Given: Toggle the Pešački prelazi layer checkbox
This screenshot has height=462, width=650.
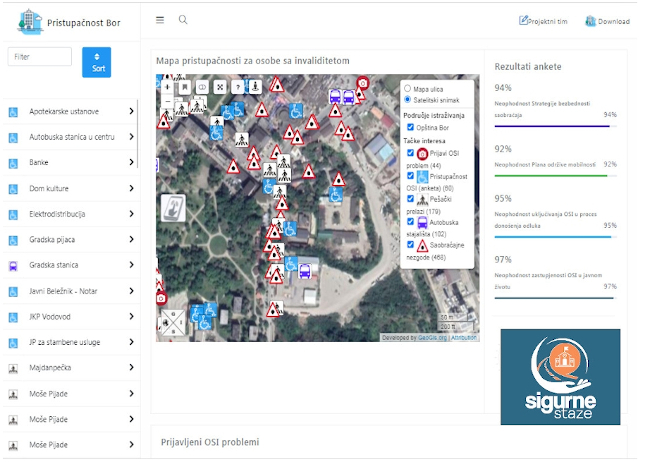Looking at the screenshot, I should point(409,198).
